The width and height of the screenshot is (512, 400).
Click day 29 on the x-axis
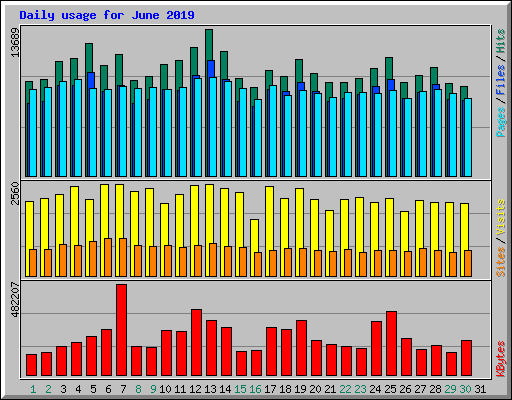tap(450, 389)
